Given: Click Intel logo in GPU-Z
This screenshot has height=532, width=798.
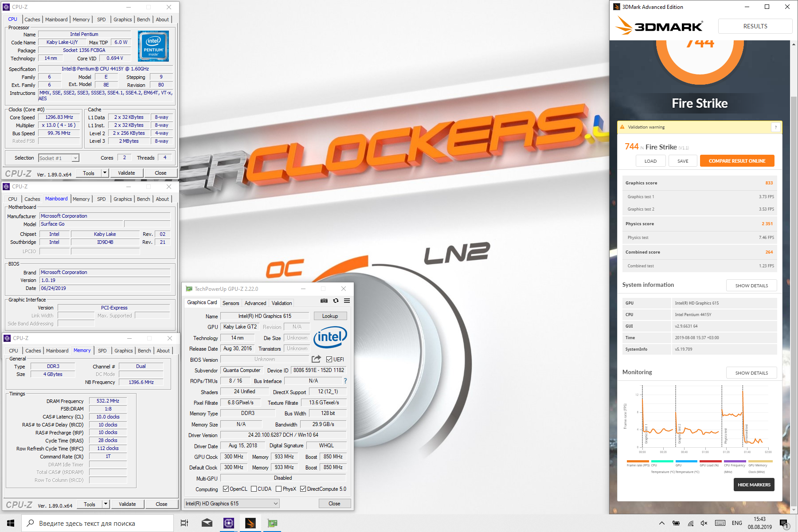Looking at the screenshot, I should tap(330, 337).
